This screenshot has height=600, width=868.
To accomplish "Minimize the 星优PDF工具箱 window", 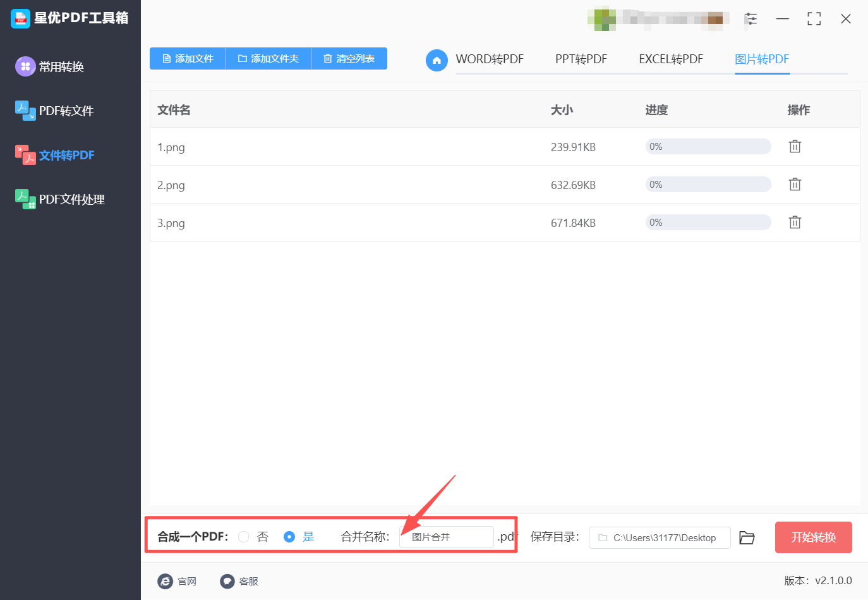I will [x=783, y=19].
